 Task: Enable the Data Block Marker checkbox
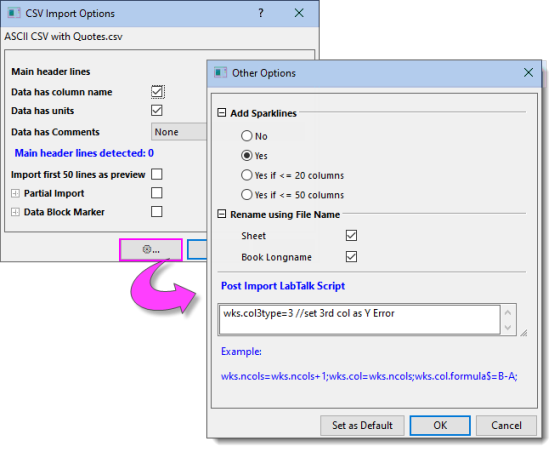tap(157, 212)
